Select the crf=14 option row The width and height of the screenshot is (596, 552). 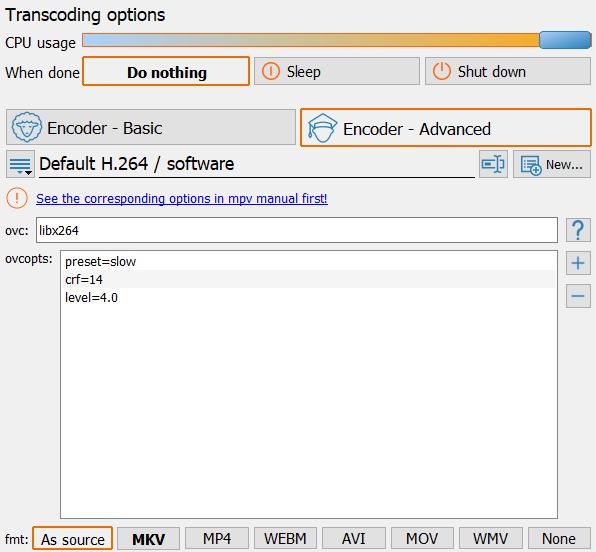pyautogui.click(x=309, y=279)
